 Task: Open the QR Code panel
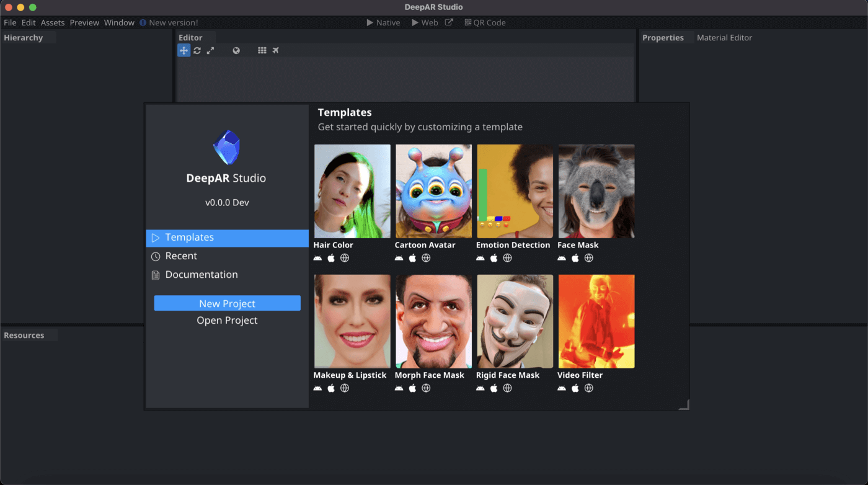(x=486, y=22)
